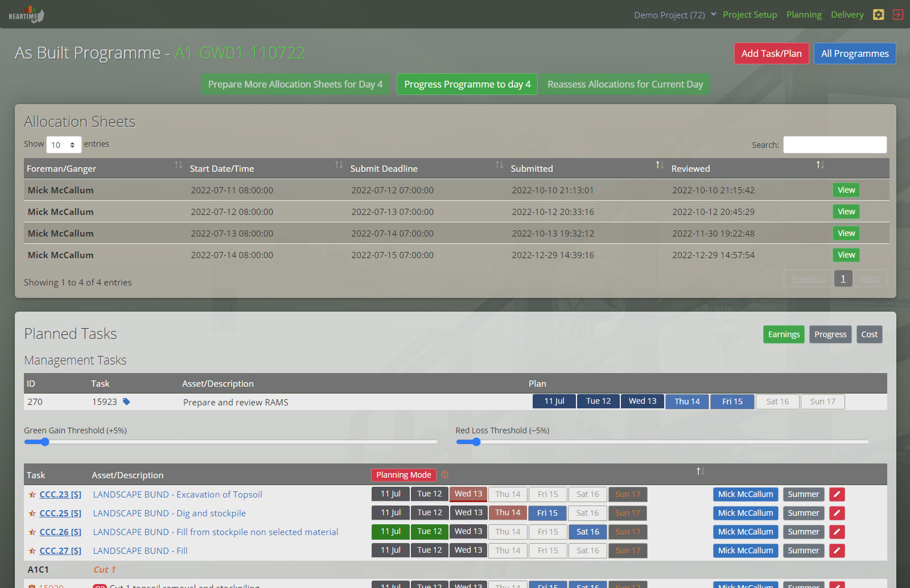Toggle Thu 14 in Prepare and review RAMS plan
The width and height of the screenshot is (910, 588).
click(687, 401)
